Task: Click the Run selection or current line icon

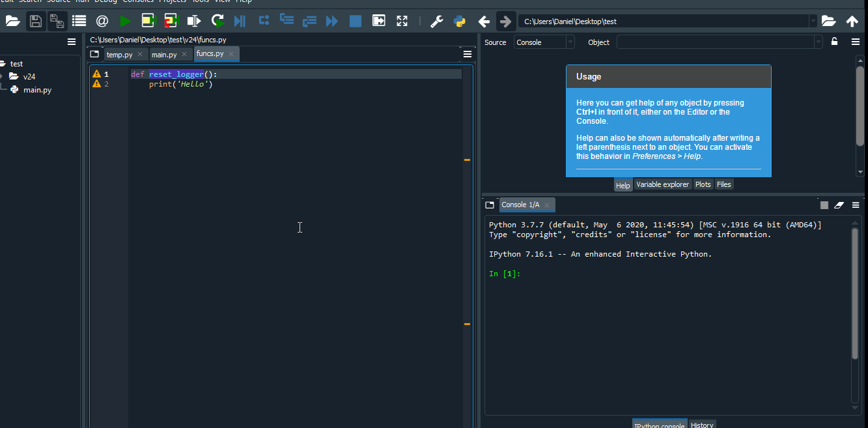Action: [194, 21]
